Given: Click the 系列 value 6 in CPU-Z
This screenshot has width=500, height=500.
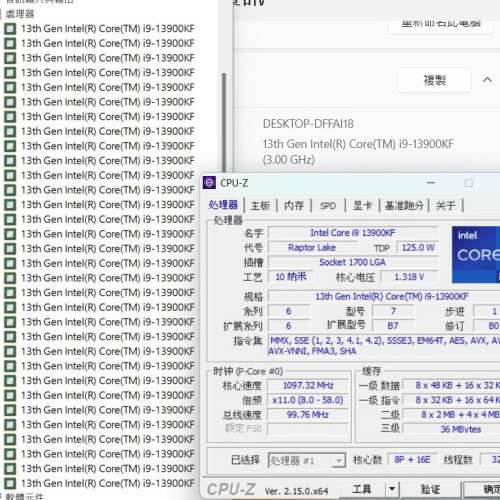Looking at the screenshot, I should (x=289, y=311).
